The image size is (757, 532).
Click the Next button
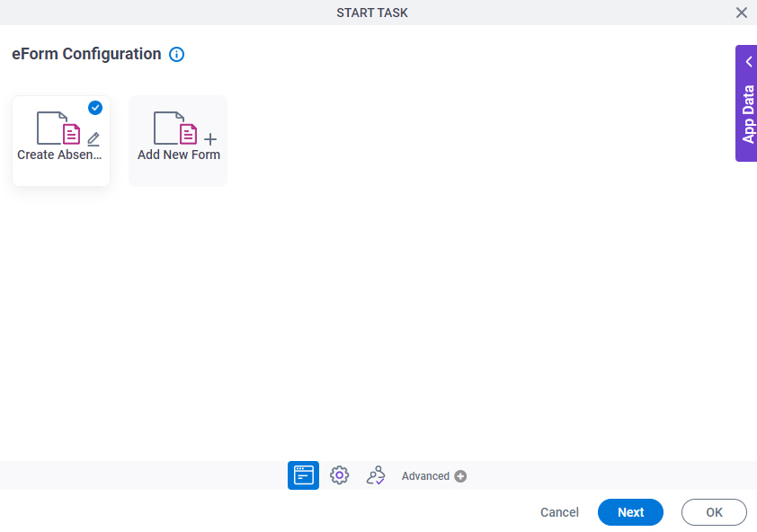click(630, 512)
